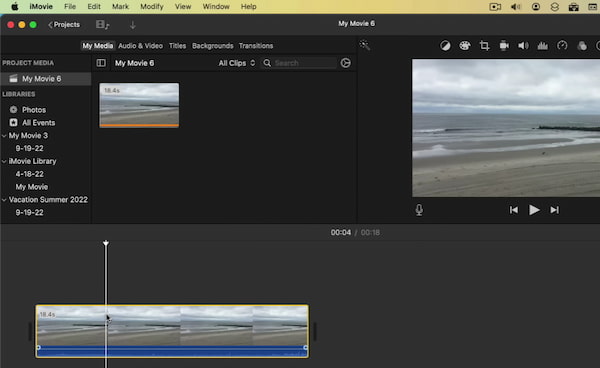Open the Volume adjustment tool
Viewport: 600px width, 368px height.
(x=523, y=46)
